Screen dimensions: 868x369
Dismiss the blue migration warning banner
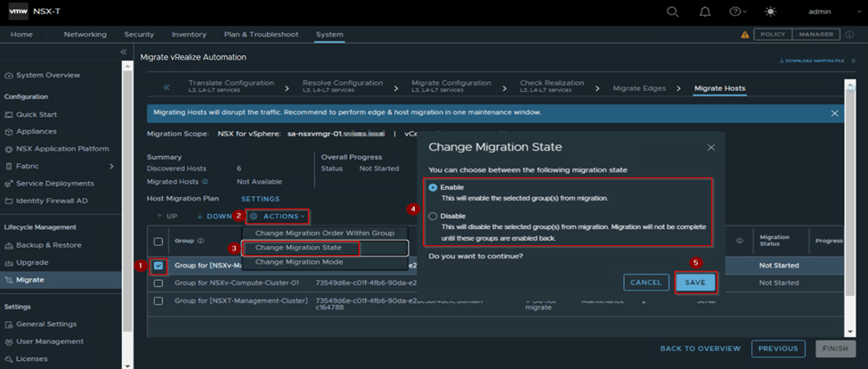[834, 113]
